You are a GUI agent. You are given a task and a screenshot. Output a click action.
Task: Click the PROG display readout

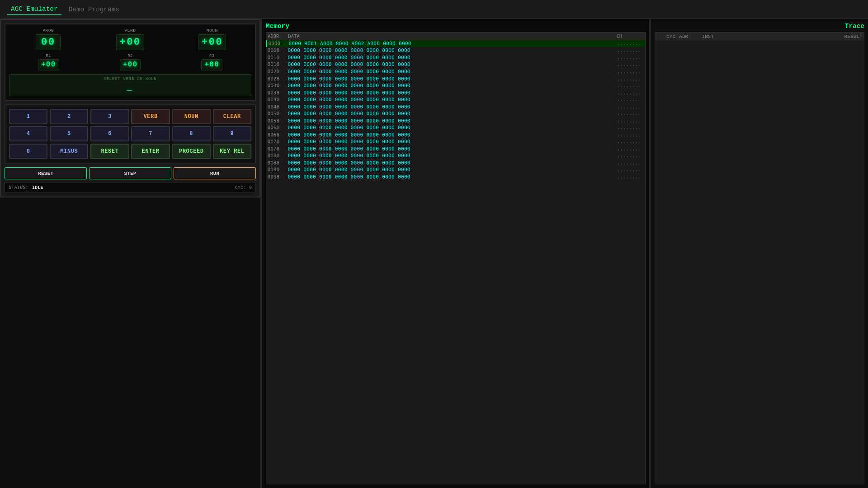tap(48, 42)
